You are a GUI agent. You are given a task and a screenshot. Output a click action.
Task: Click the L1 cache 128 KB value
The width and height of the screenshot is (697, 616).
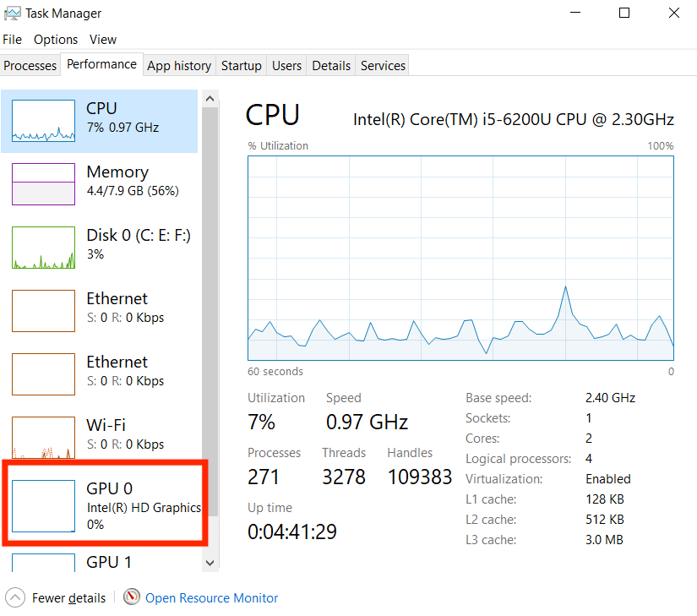click(x=605, y=499)
